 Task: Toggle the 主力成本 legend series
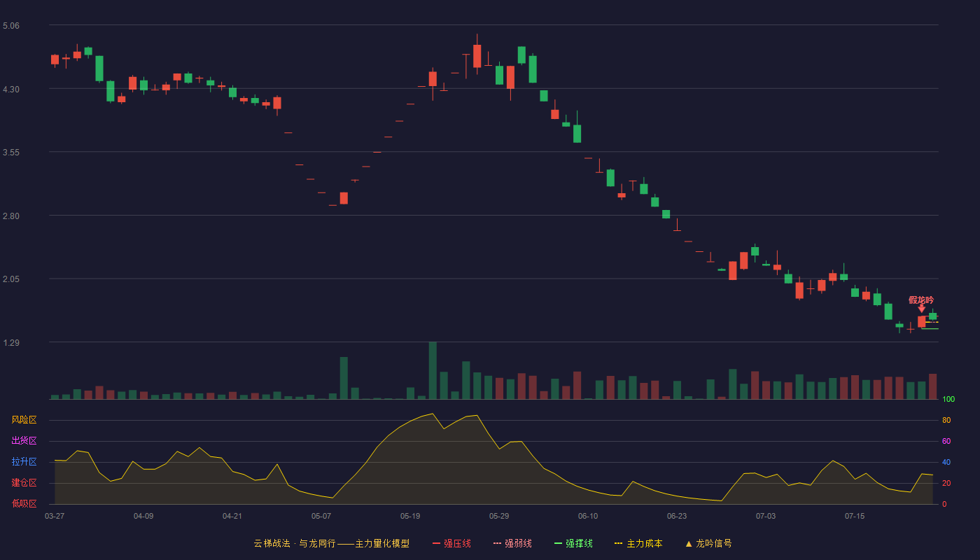638,543
